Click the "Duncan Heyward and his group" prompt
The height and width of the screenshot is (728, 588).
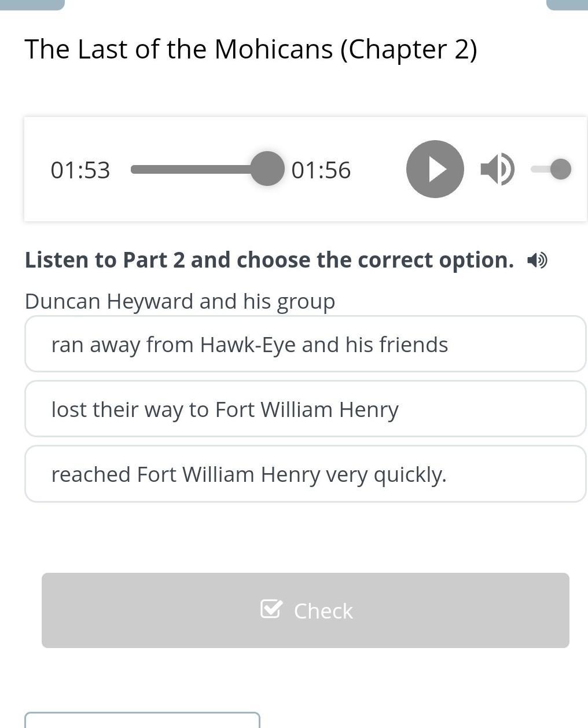pos(180,301)
